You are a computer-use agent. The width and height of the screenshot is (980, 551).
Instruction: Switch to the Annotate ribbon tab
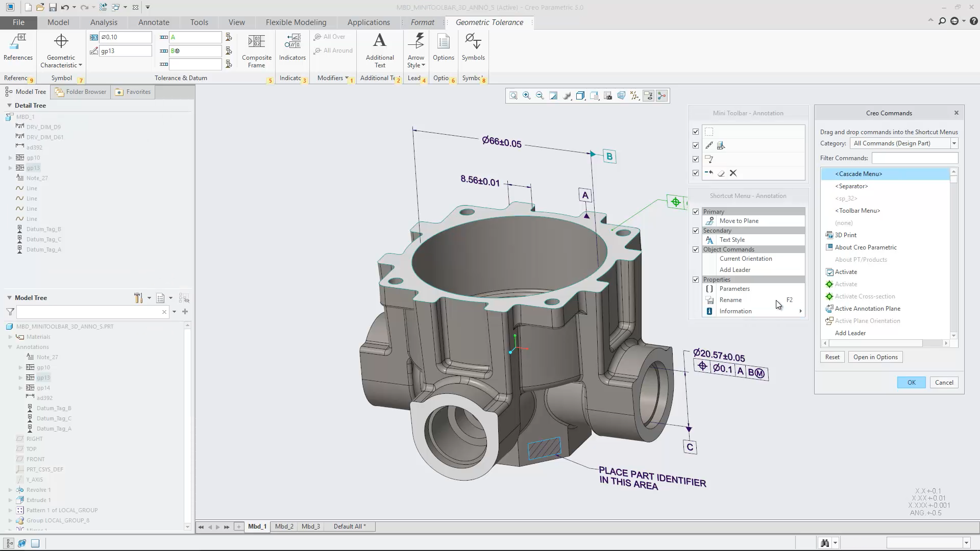point(154,22)
